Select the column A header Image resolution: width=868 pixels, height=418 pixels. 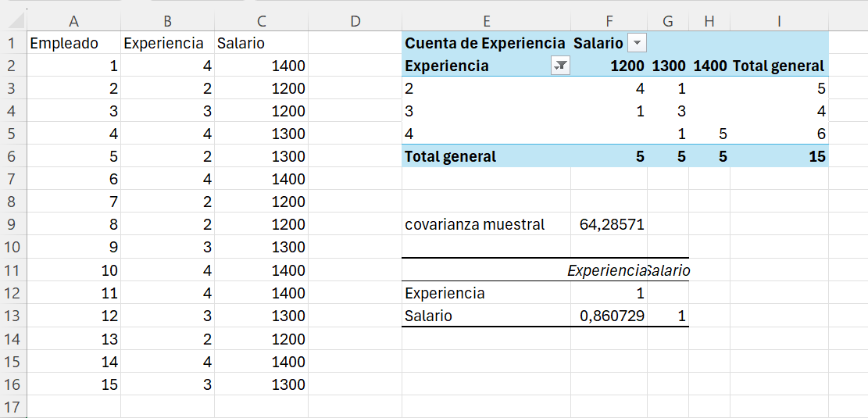tap(73, 21)
